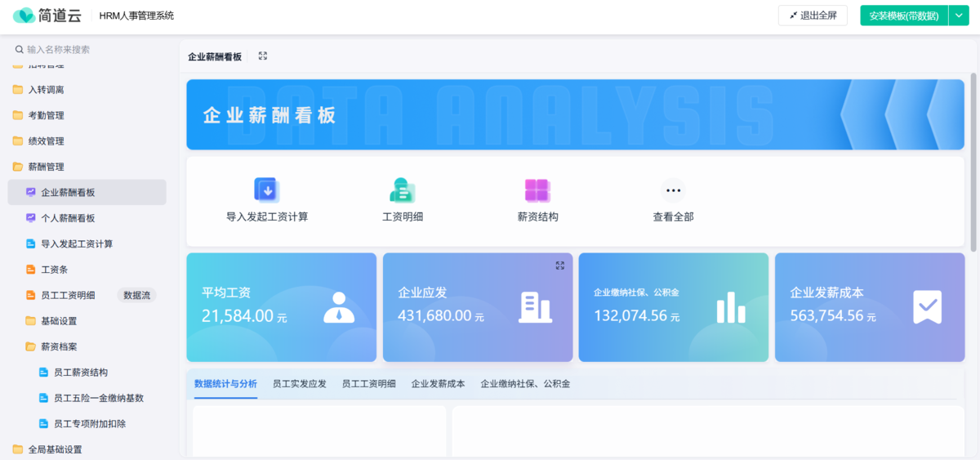This screenshot has height=460, width=980.
Task: Focus the 输入名称来搜索 search field
Action: pos(90,50)
